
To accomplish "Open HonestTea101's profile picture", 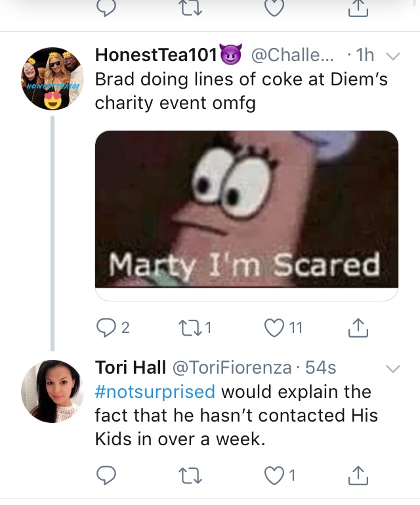I will coord(52,79).
